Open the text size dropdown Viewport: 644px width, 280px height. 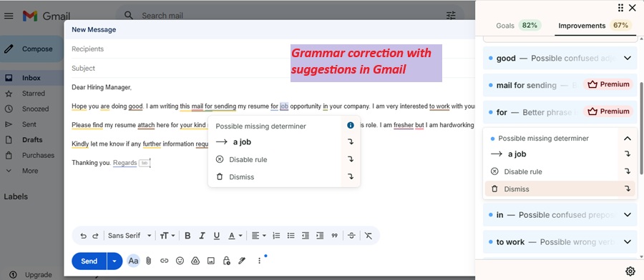tap(167, 236)
